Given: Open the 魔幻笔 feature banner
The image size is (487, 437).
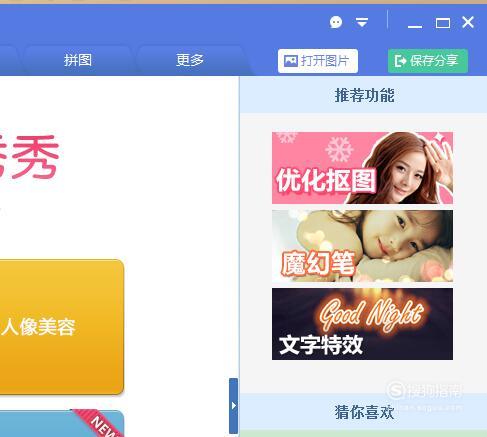Looking at the screenshot, I should coord(362,246).
